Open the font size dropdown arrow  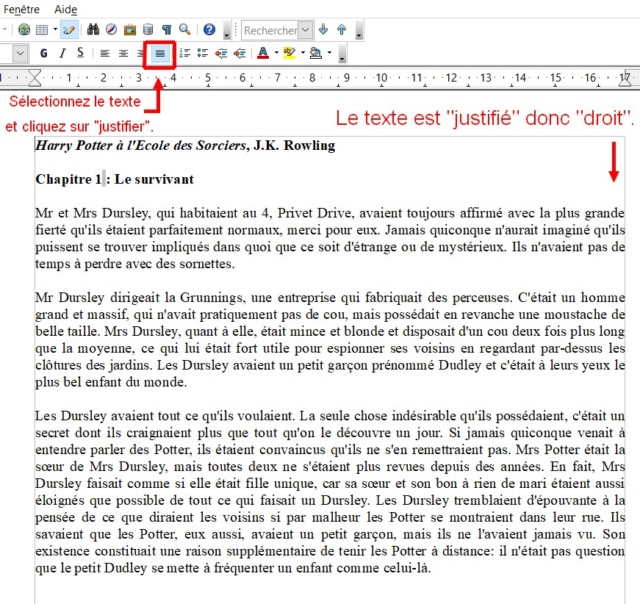pos(20,53)
